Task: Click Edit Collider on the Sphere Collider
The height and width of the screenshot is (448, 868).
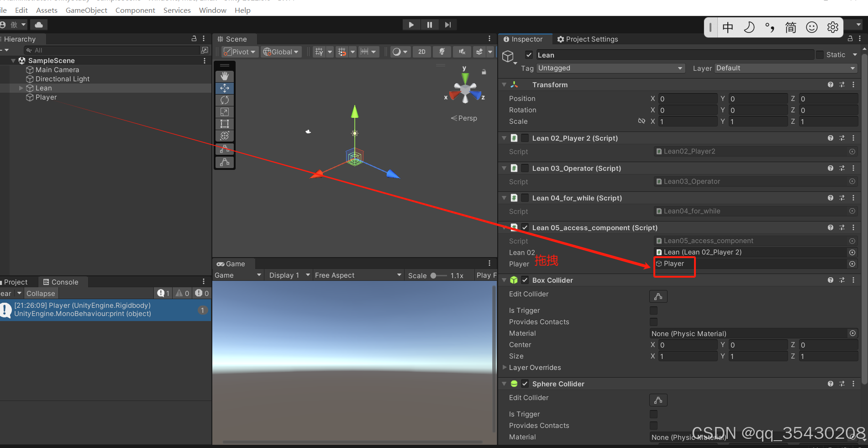Action: click(x=658, y=400)
